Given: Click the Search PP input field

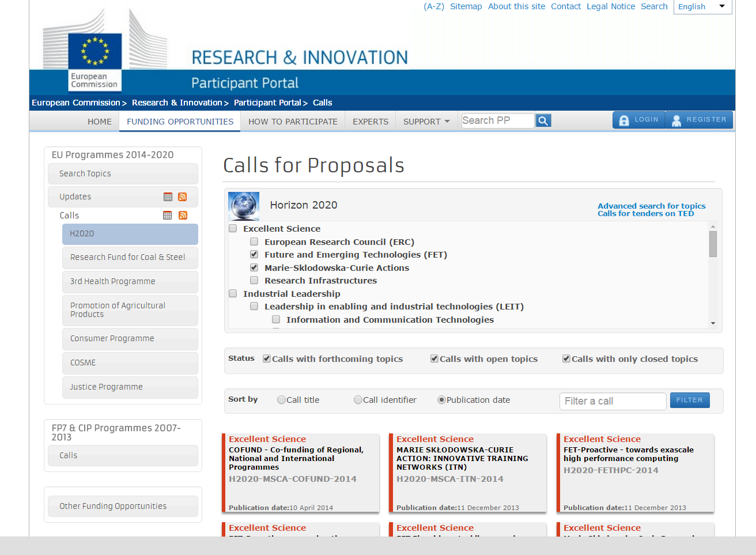Looking at the screenshot, I should point(498,120).
